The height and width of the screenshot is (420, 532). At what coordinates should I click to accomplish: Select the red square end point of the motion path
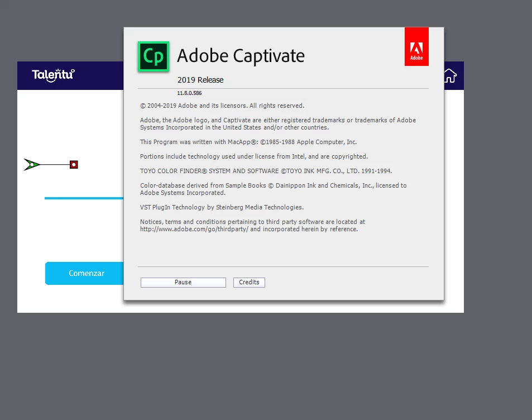tap(74, 165)
